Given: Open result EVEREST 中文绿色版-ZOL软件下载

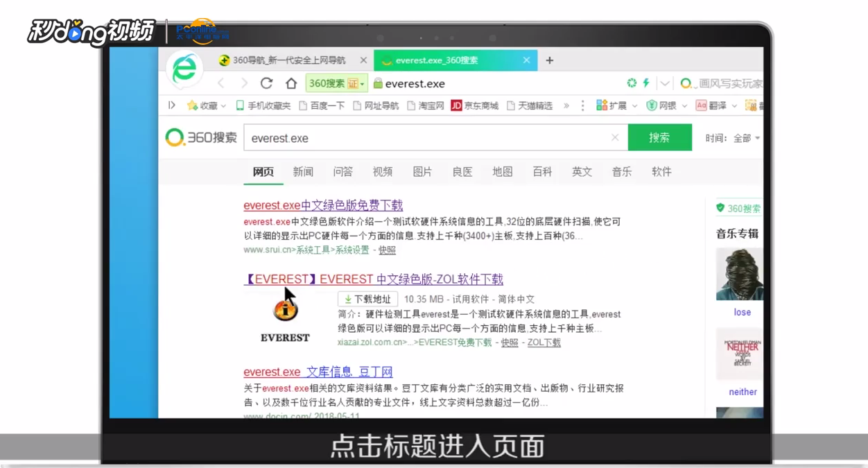Looking at the screenshot, I should click(x=373, y=279).
